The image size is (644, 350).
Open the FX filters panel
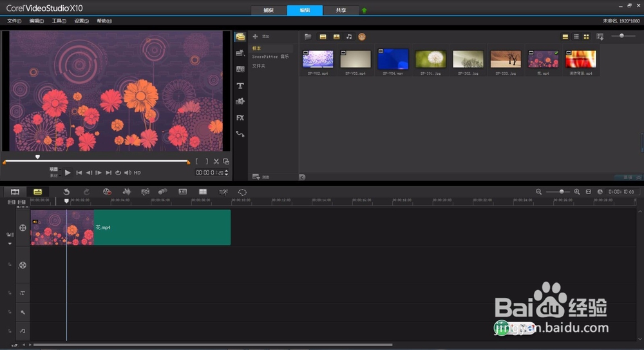(240, 117)
